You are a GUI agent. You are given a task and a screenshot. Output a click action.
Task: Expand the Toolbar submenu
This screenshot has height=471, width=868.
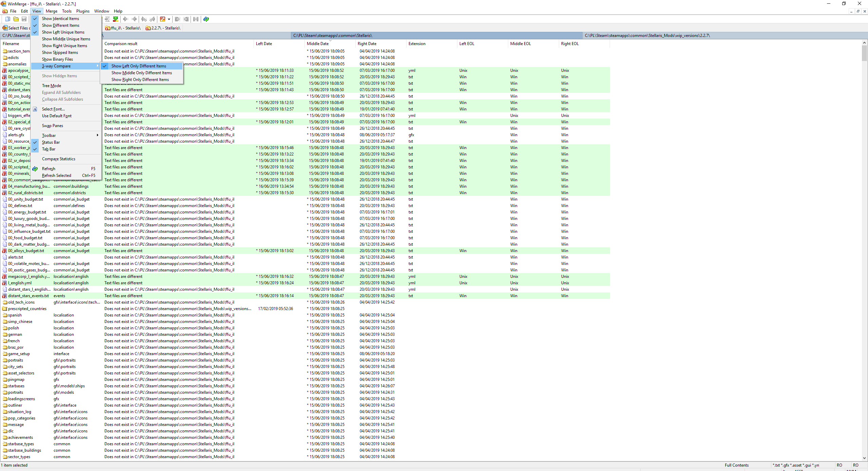click(49, 135)
